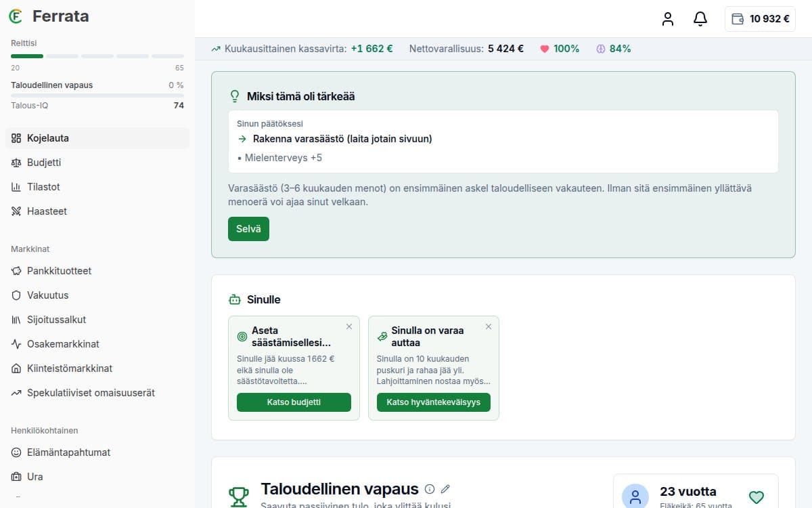
Task: Click the arrow icon before Rakenna varasäästö
Action: (x=242, y=139)
